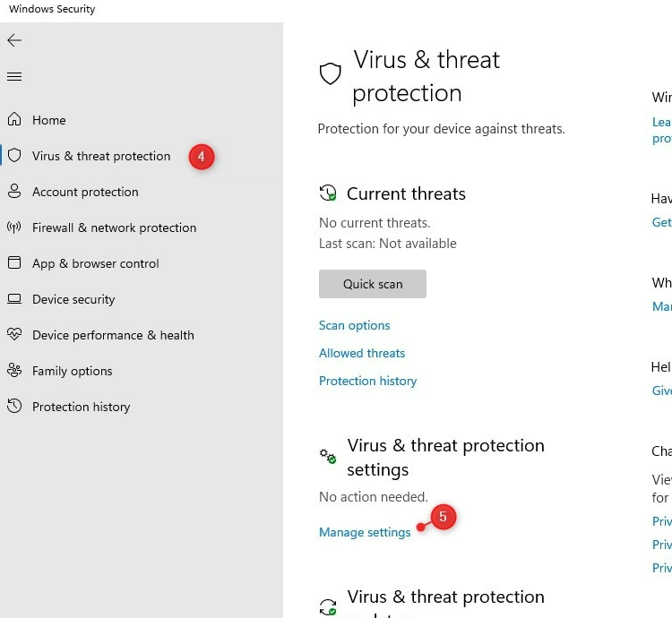This screenshot has height=618, width=672.
Task: Click the Firewall & network antenna icon
Action: click(x=14, y=227)
